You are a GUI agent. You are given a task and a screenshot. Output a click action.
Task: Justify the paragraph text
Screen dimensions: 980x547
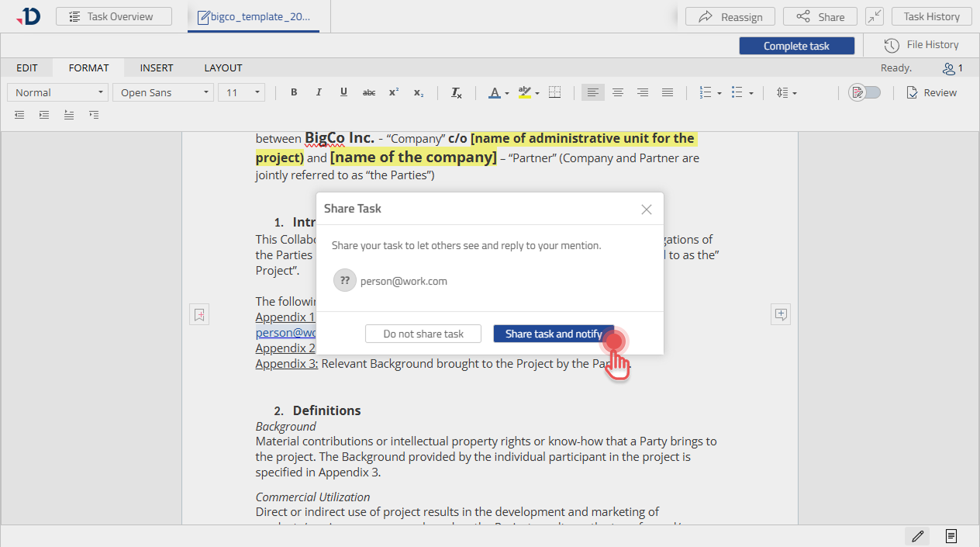point(668,92)
